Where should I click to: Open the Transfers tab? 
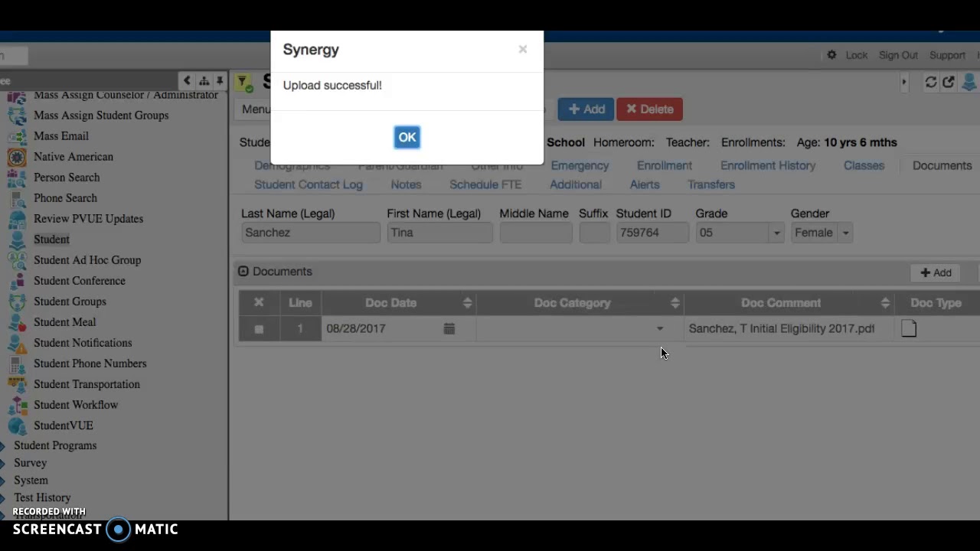pos(711,185)
